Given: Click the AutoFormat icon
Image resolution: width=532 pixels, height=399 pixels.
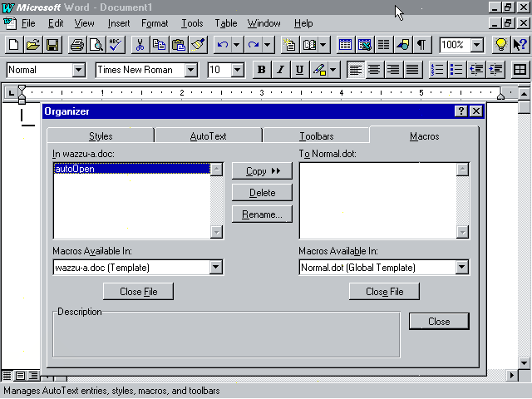Looking at the screenshot, I should (x=290, y=45).
